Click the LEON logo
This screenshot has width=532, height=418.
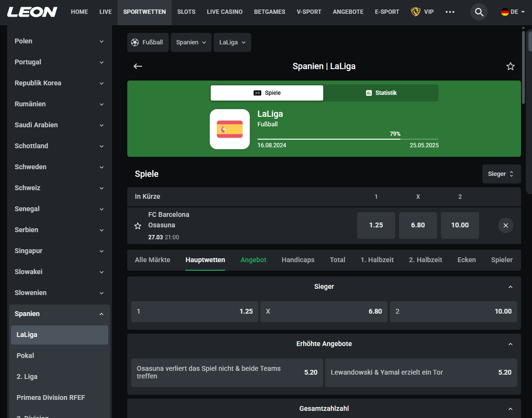tap(31, 12)
